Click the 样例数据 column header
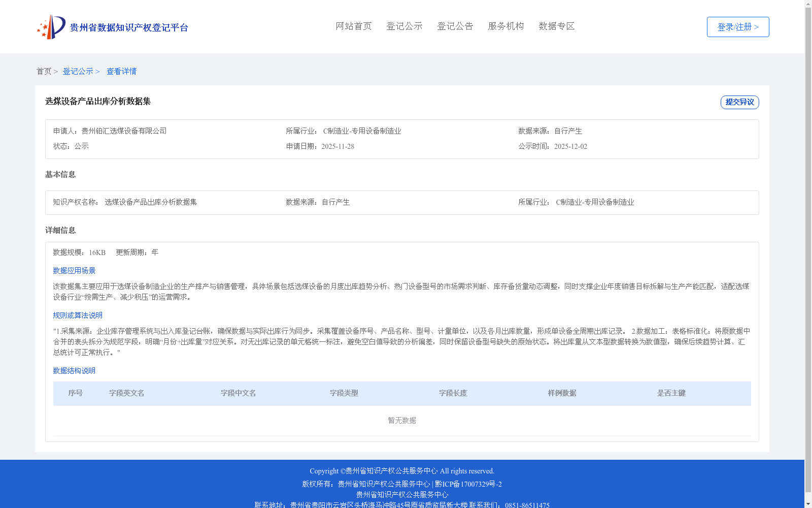This screenshot has height=508, width=812. (x=562, y=393)
